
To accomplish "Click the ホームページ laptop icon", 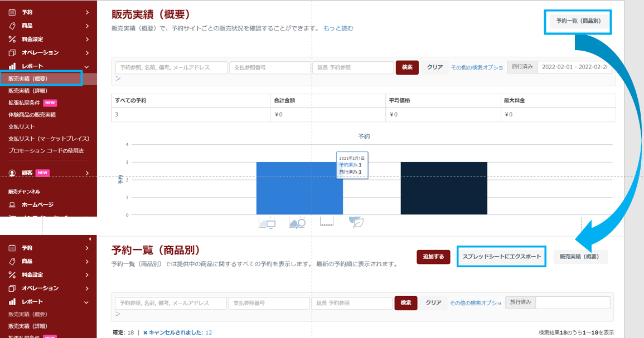I will click(x=12, y=204).
